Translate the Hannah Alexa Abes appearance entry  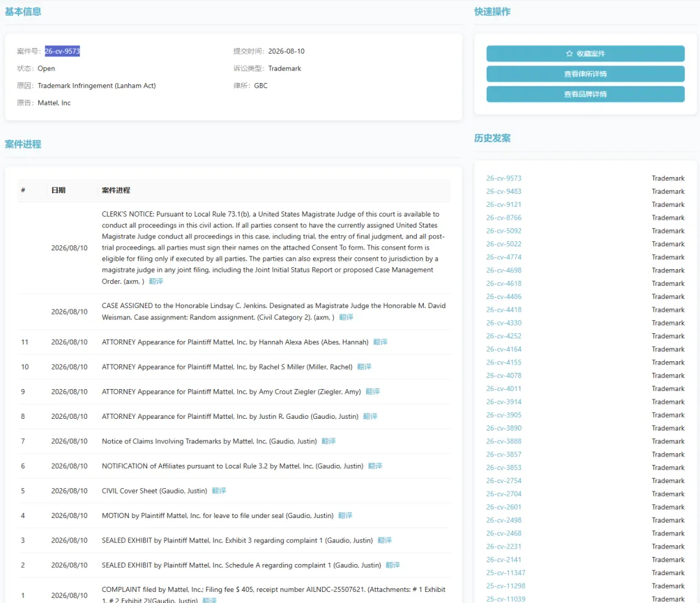coord(380,342)
